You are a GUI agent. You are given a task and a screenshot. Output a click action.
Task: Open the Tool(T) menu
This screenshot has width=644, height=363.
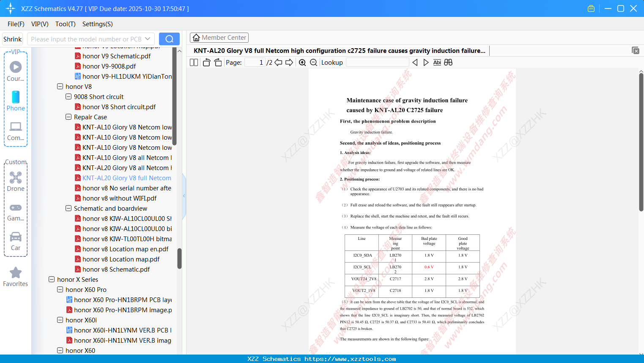click(66, 24)
